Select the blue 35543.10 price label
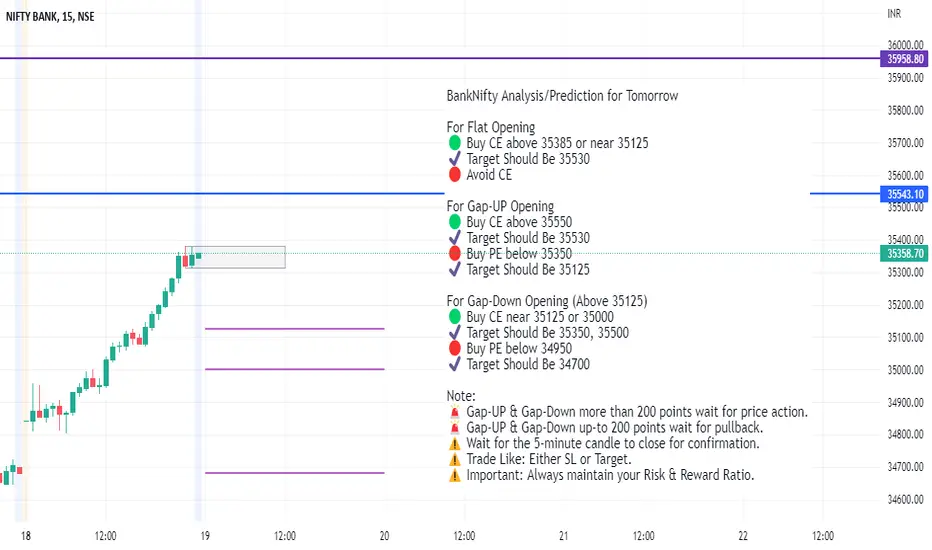932x550 pixels. (904, 194)
